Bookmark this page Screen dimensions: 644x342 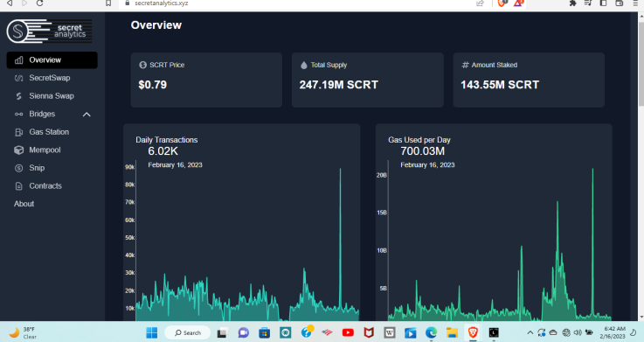pos(108,3)
